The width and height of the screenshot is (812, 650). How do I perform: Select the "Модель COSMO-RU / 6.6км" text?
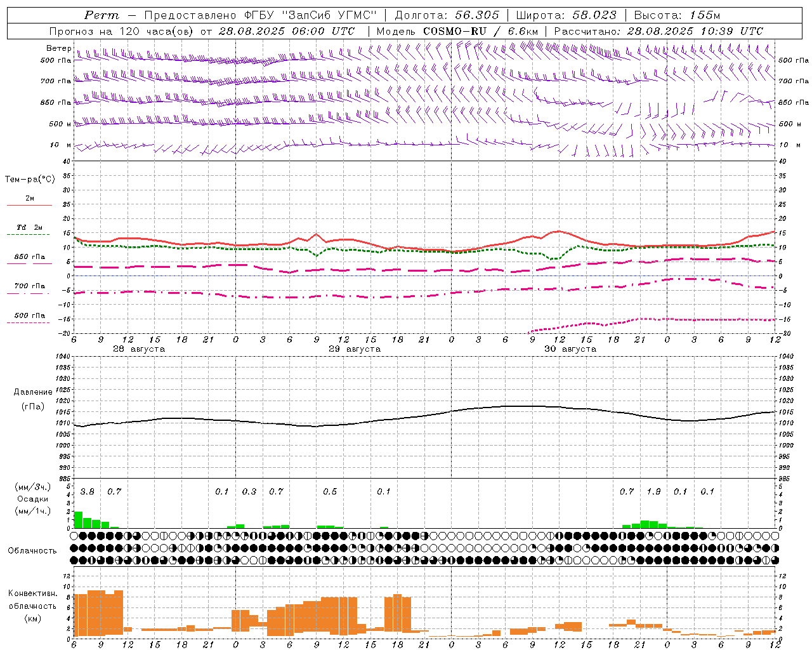click(457, 31)
